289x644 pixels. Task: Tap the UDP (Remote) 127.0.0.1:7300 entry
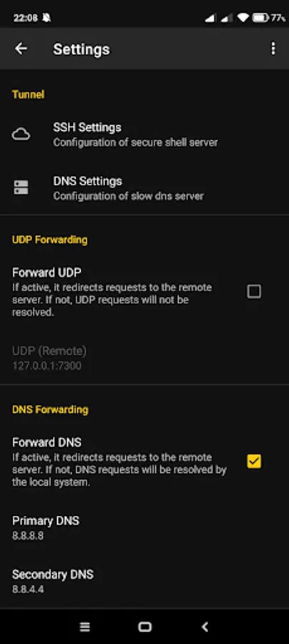[x=144, y=358]
